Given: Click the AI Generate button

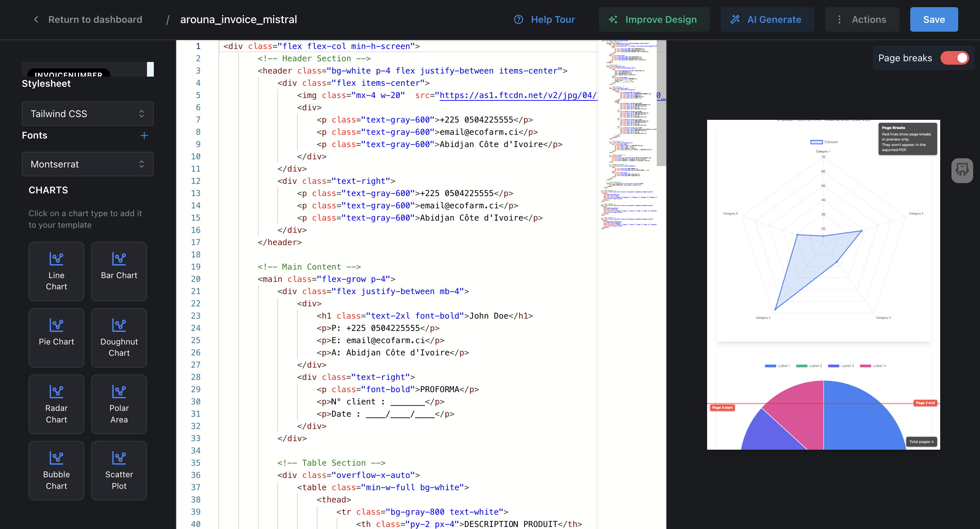Looking at the screenshot, I should [x=767, y=19].
